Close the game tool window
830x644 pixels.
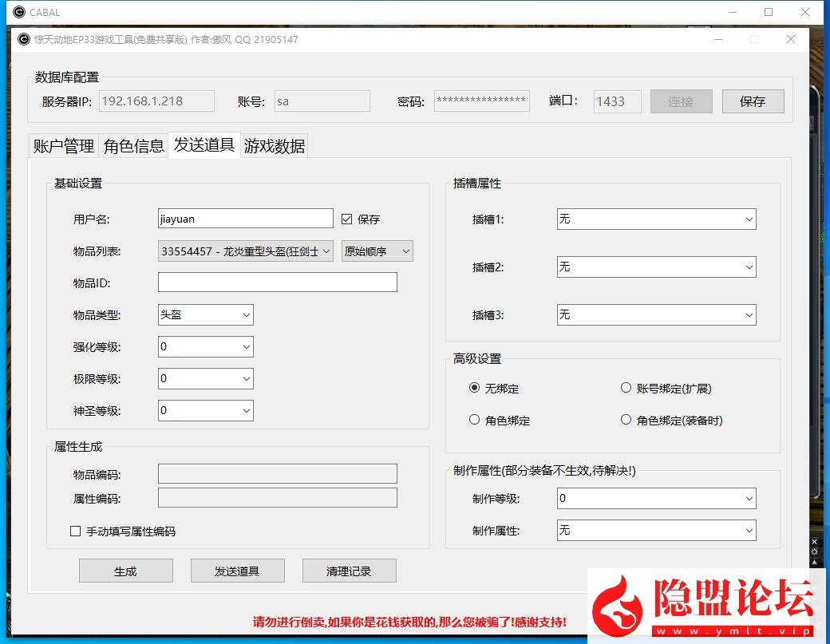point(791,39)
